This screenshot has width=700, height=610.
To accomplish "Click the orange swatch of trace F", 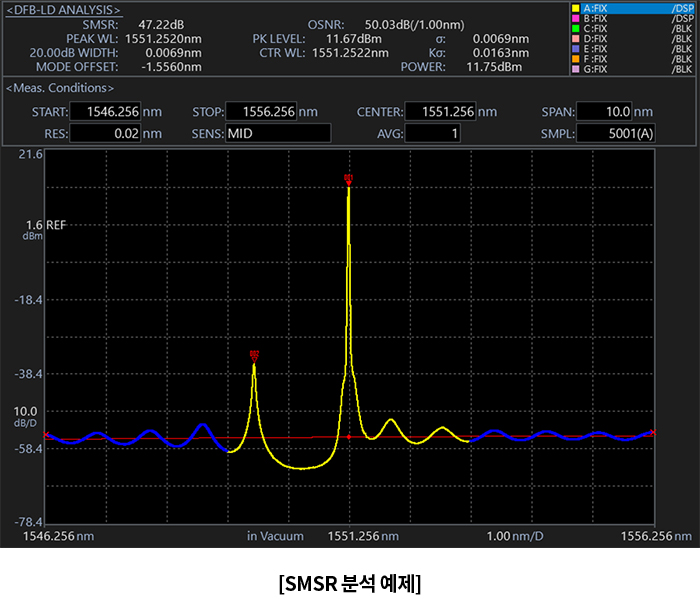I will [x=576, y=59].
